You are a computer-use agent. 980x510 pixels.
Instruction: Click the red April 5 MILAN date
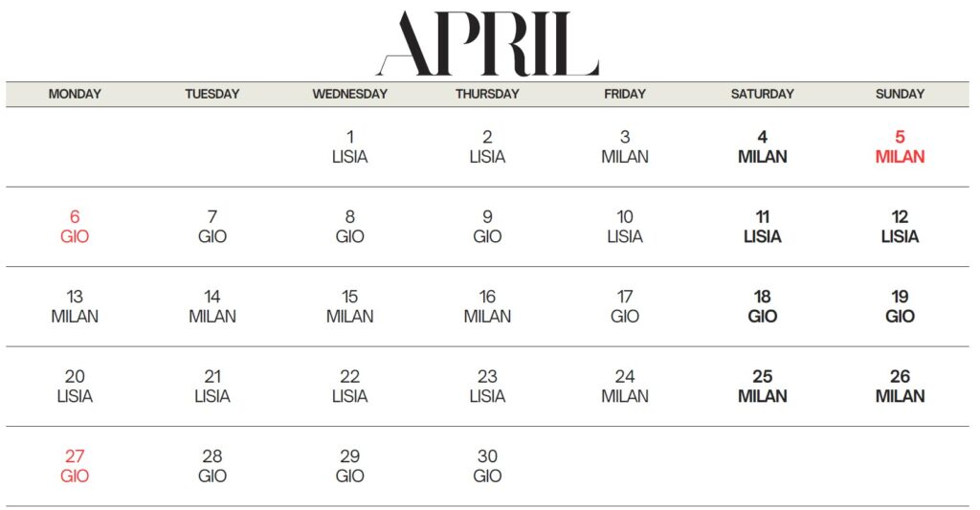coord(900,146)
